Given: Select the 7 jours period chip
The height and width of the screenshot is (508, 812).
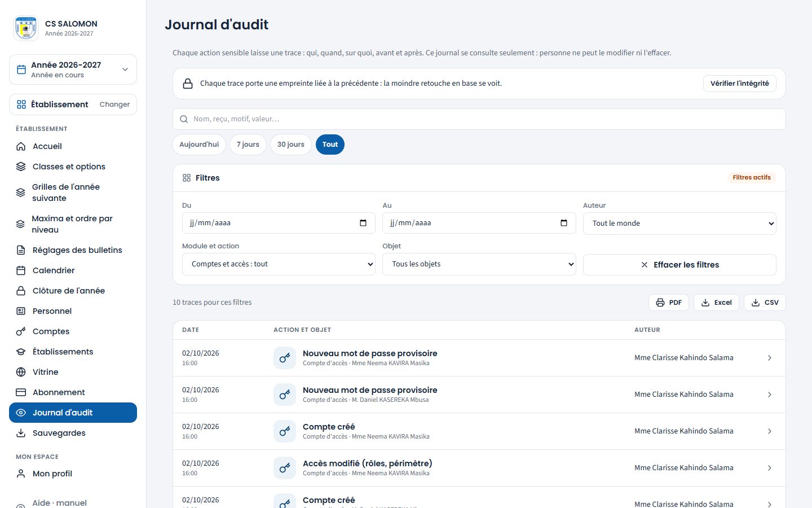Looking at the screenshot, I should click(248, 144).
